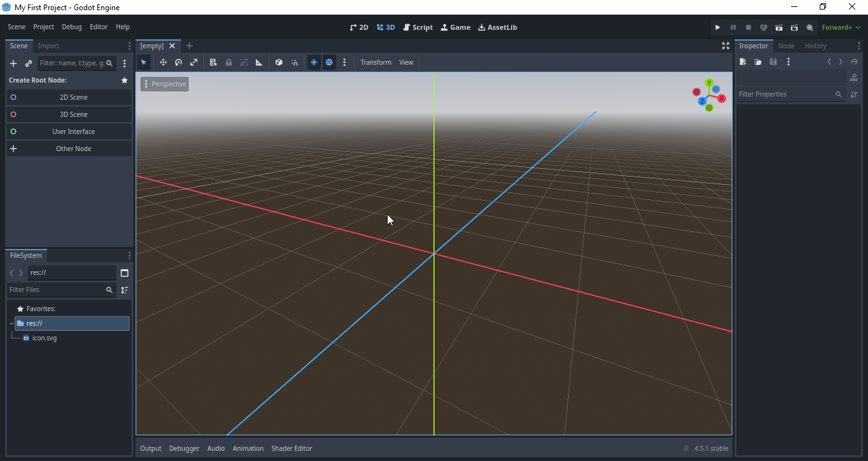Open the View menu in viewport toolbar
Image resolution: width=868 pixels, height=461 pixels.
click(x=406, y=62)
